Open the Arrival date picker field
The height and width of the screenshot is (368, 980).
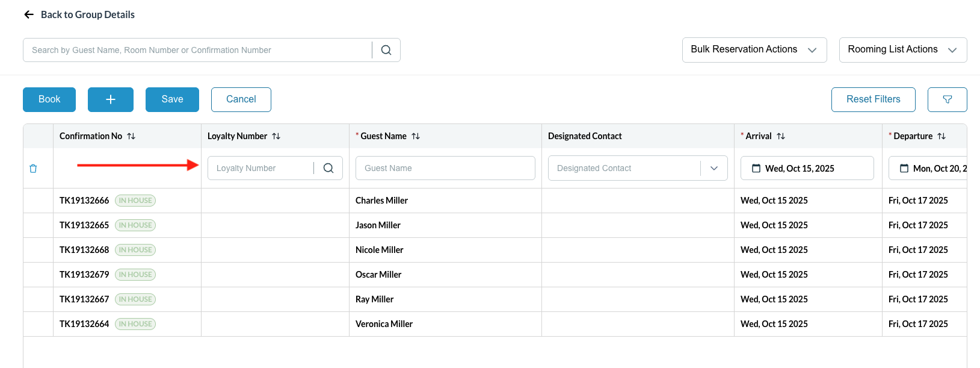pos(807,168)
